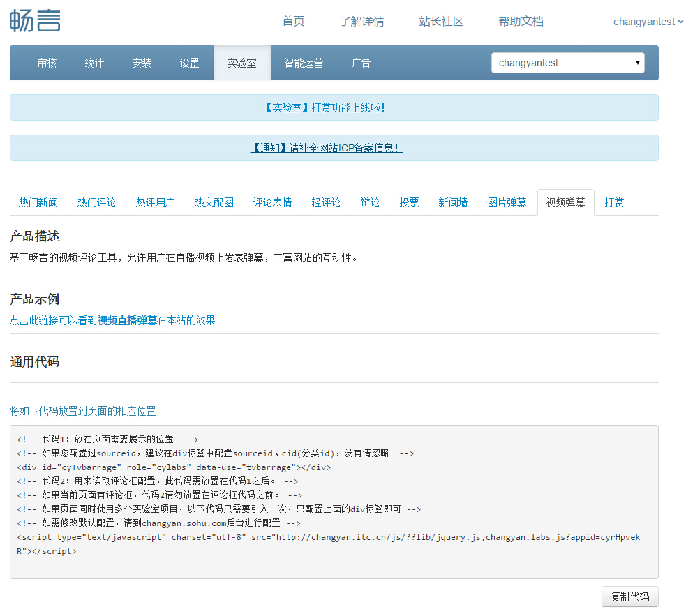Image resolution: width=686 pixels, height=616 pixels.
Task: Switch to the 统计 menu item
Action: 94,63
